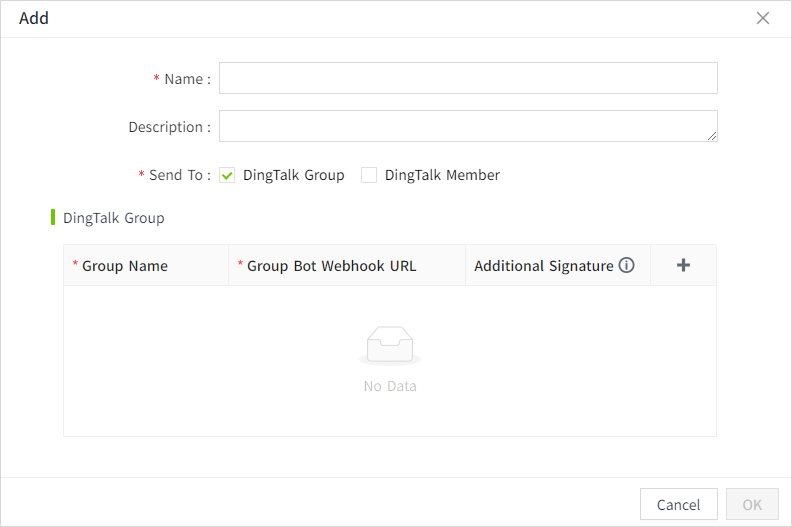Click the No Data placeholder text
Image resolution: width=792 pixels, height=527 pixels.
pos(390,386)
